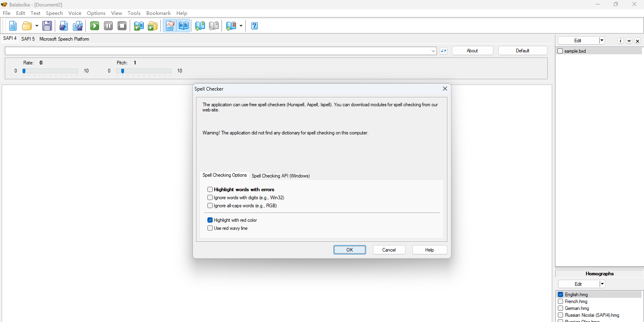Open the dropdown arrow beside Open folder icon

coord(37,26)
